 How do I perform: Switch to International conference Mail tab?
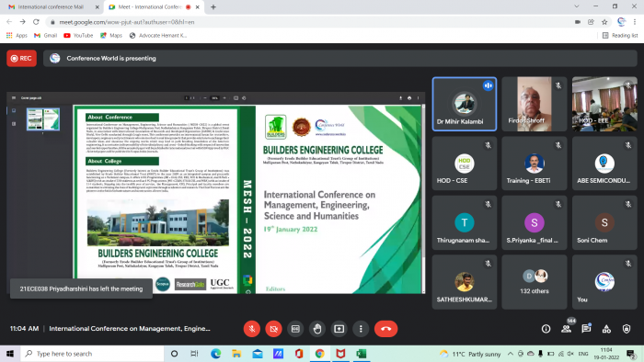pyautogui.click(x=52, y=7)
